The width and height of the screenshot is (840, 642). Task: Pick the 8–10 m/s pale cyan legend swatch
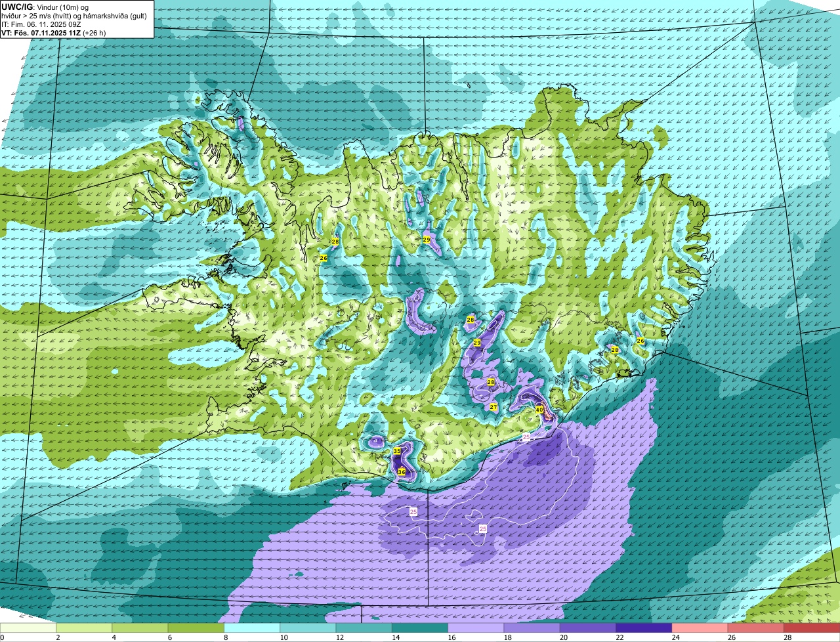[x=252, y=628]
